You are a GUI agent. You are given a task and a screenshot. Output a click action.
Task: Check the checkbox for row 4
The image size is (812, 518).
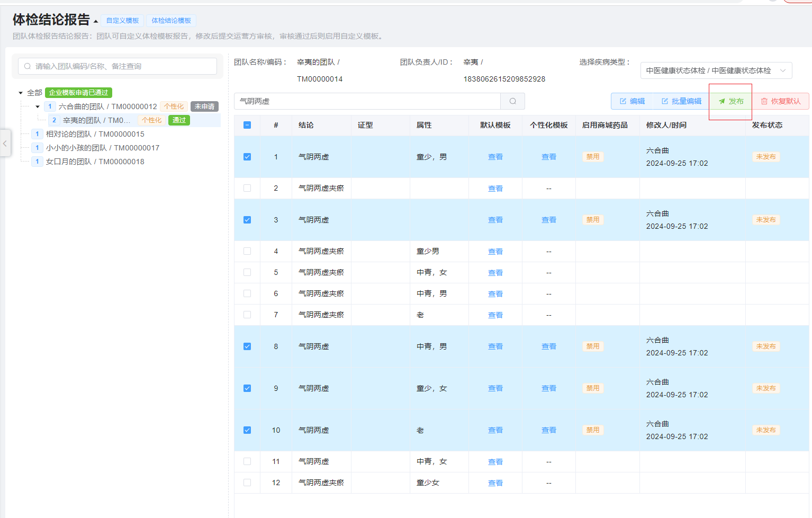pos(247,251)
